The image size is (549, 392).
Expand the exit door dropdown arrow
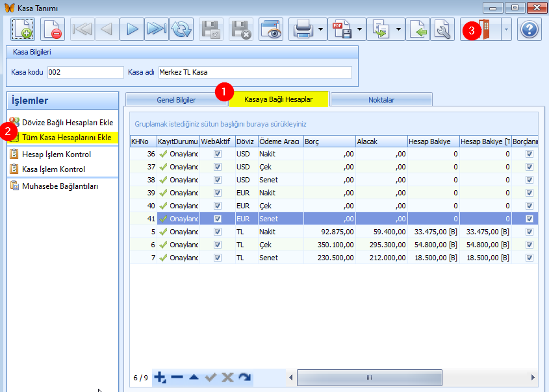[506, 29]
